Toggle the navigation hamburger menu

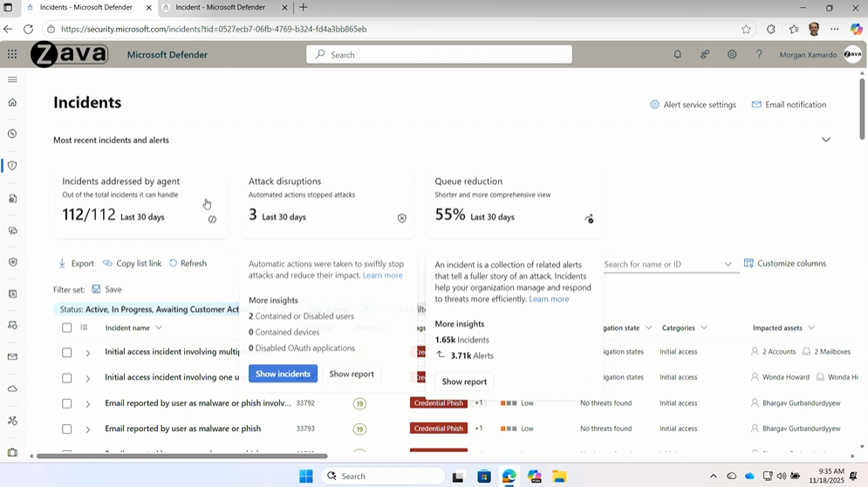(12, 79)
